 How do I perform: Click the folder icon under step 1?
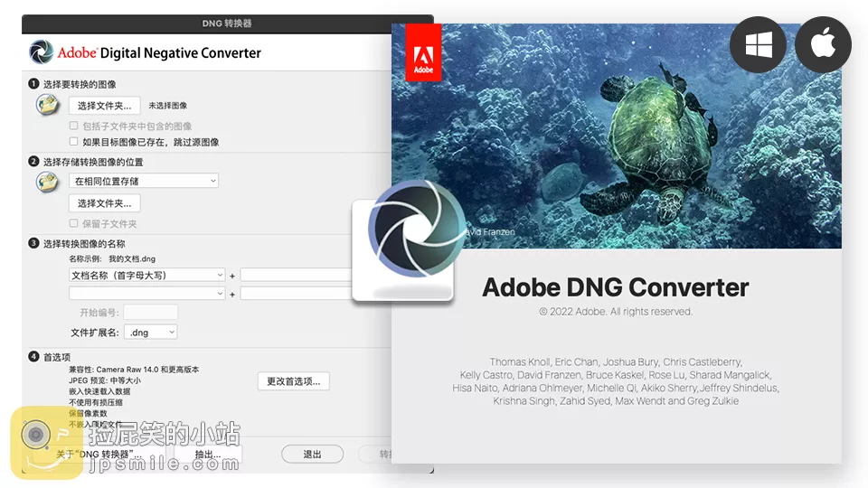pyautogui.click(x=47, y=105)
